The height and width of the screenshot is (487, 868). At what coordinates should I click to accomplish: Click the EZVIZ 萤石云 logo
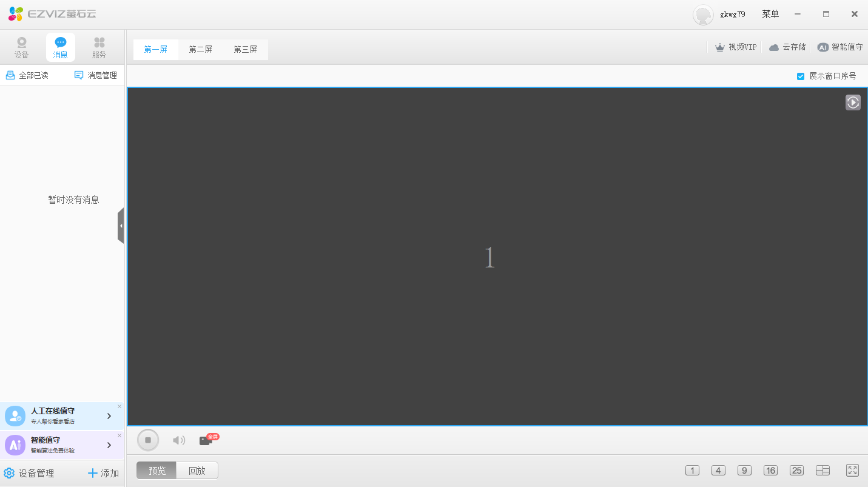click(52, 14)
